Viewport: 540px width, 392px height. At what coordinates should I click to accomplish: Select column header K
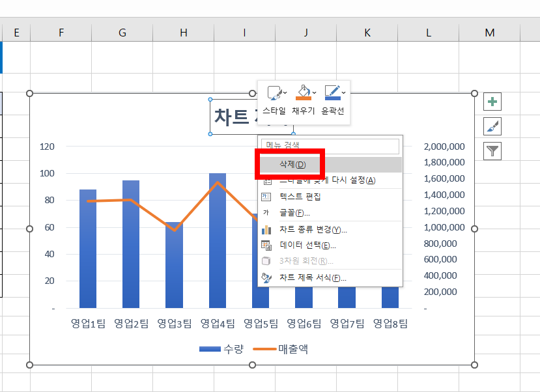point(367,33)
